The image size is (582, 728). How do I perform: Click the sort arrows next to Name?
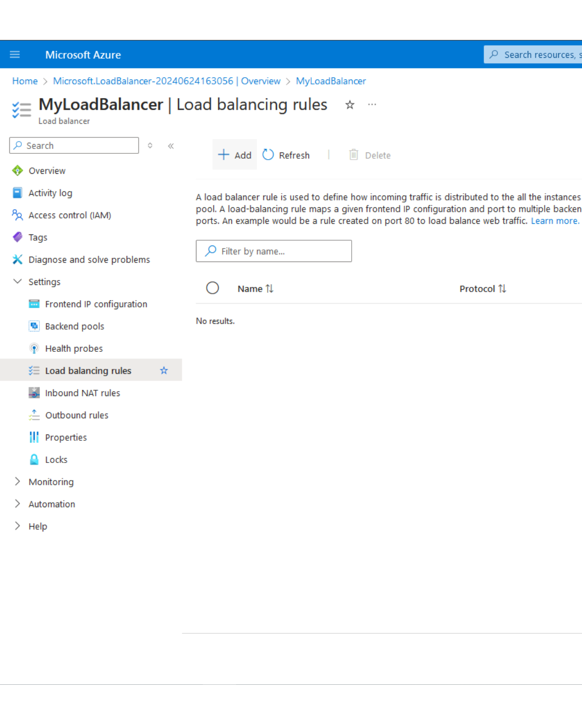(x=270, y=288)
